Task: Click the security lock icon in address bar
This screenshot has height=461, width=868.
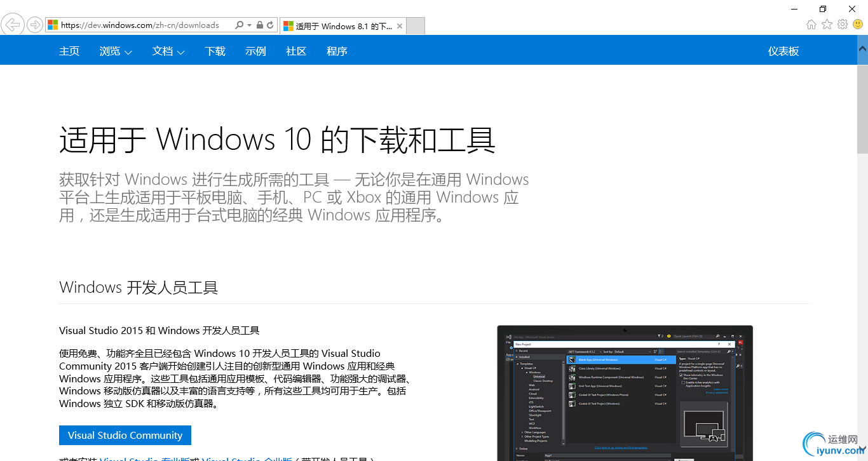Action: pos(259,25)
